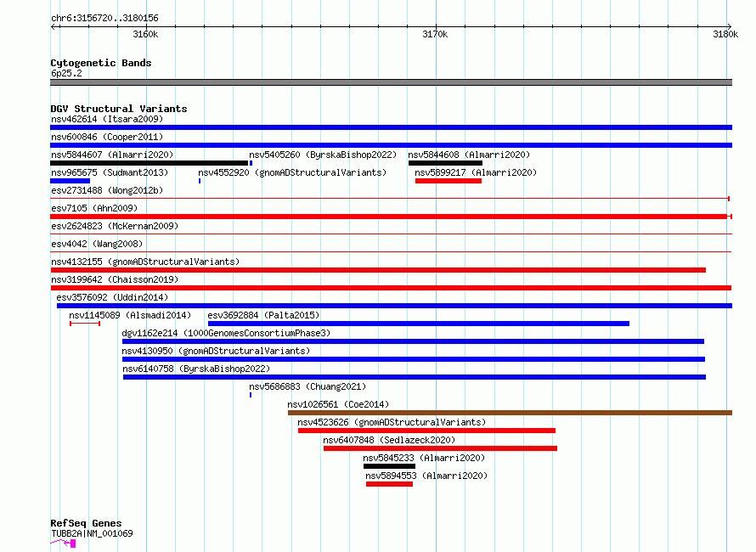Screen dimensions: 756x552
Task: Open nsv5405260 (ByrskaBishop2022) variant label
Action: click(323, 155)
